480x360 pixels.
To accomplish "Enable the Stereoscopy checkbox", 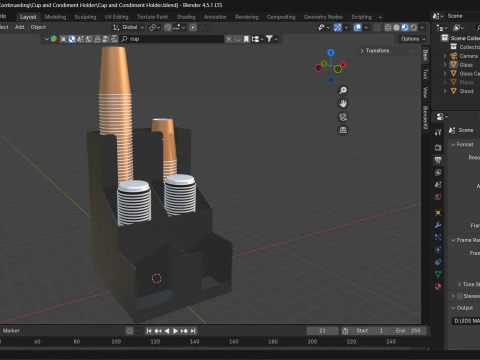I will point(460,296).
